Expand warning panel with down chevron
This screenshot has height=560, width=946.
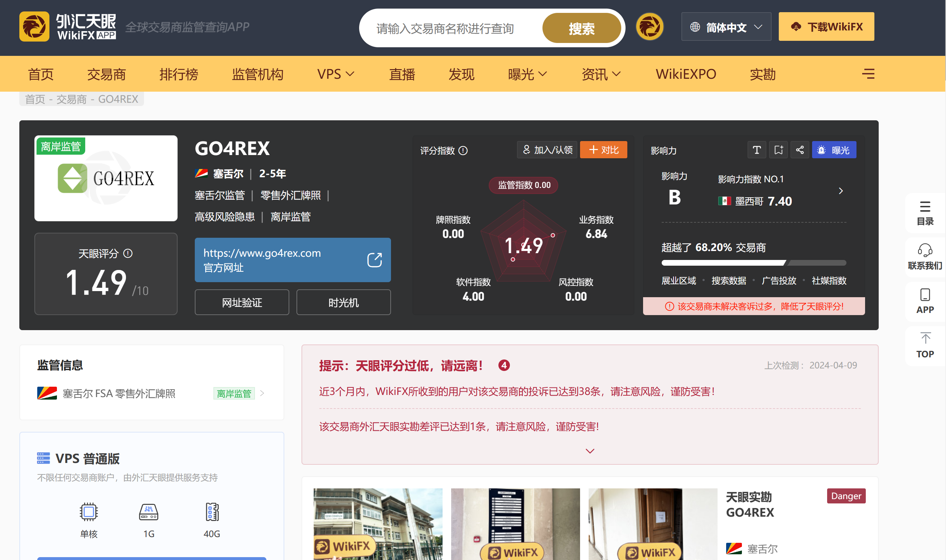coord(589,450)
